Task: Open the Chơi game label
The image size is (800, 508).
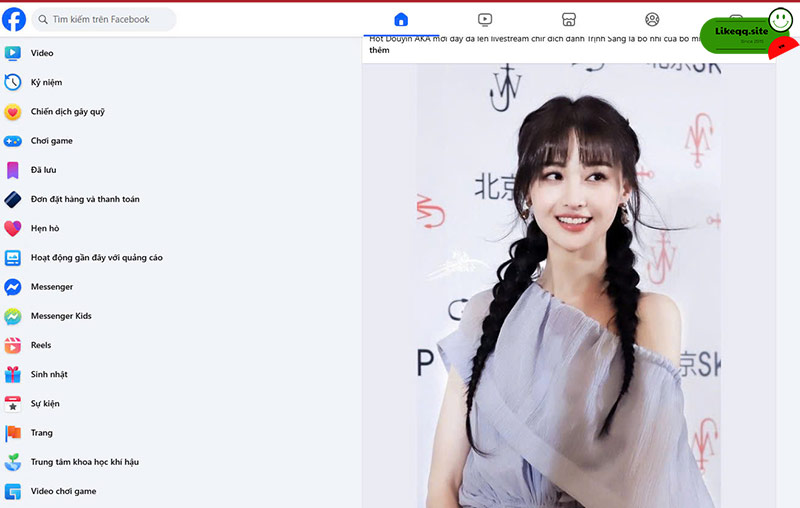Action: click(x=52, y=141)
